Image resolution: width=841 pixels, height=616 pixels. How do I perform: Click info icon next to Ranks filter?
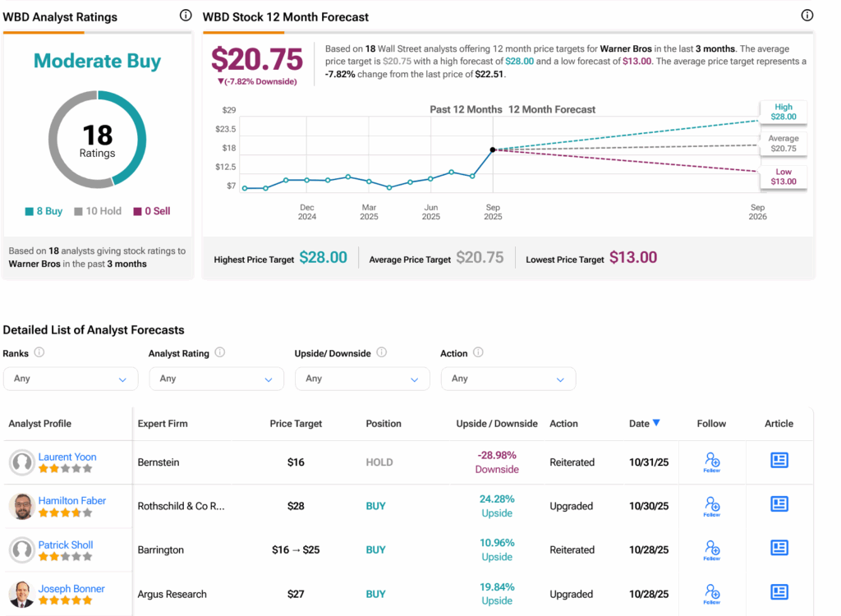click(39, 353)
